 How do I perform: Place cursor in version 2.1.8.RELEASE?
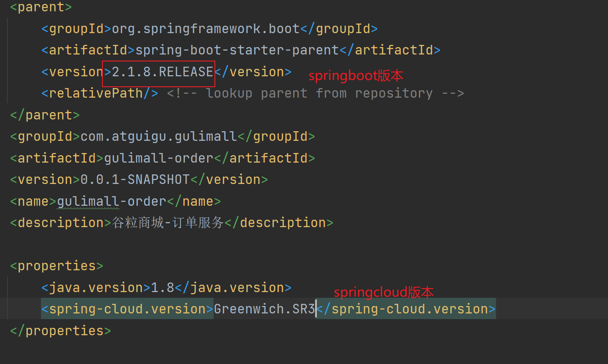[163, 72]
